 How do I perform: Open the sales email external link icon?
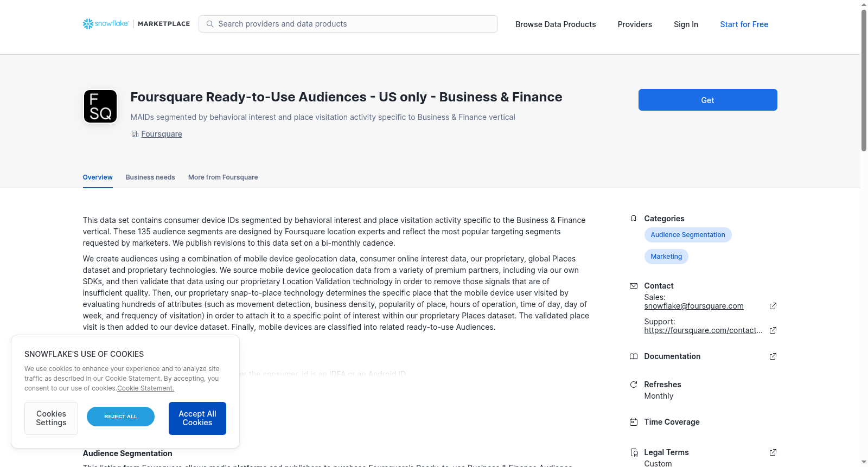click(773, 306)
